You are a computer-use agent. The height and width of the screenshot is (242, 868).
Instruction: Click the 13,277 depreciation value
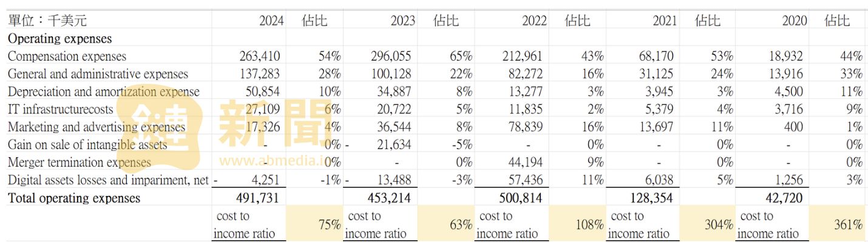click(526, 92)
